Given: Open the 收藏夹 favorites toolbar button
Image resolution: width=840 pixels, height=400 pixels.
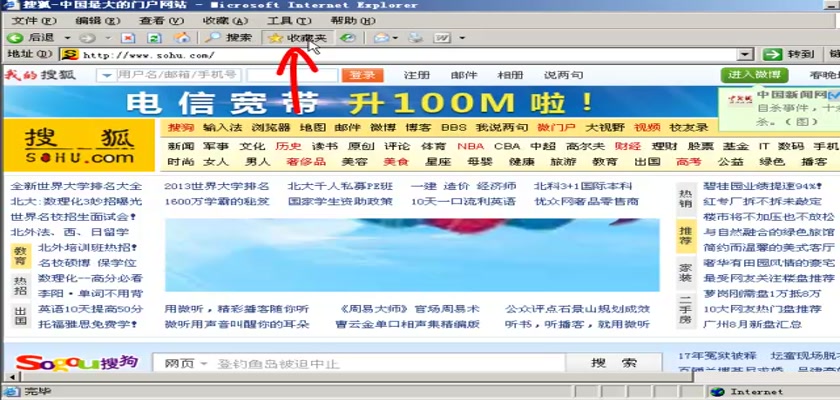Looking at the screenshot, I should point(297,37).
